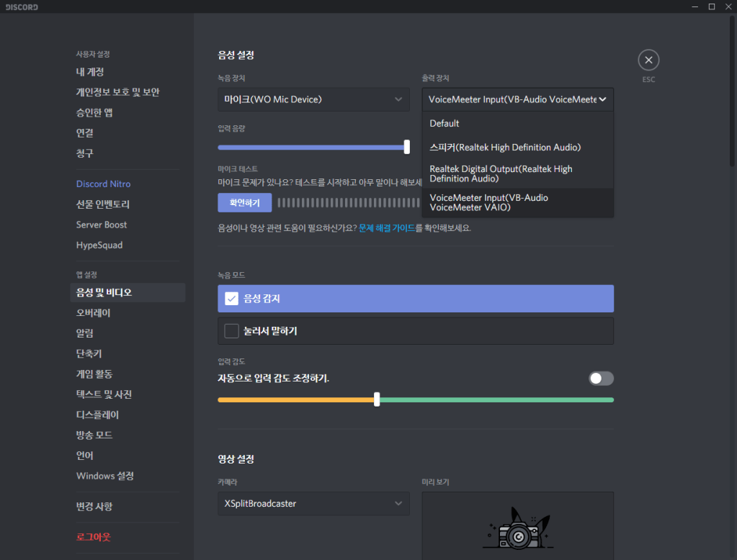The width and height of the screenshot is (737, 560).
Task: Maximize the Discord window
Action: tap(711, 7)
